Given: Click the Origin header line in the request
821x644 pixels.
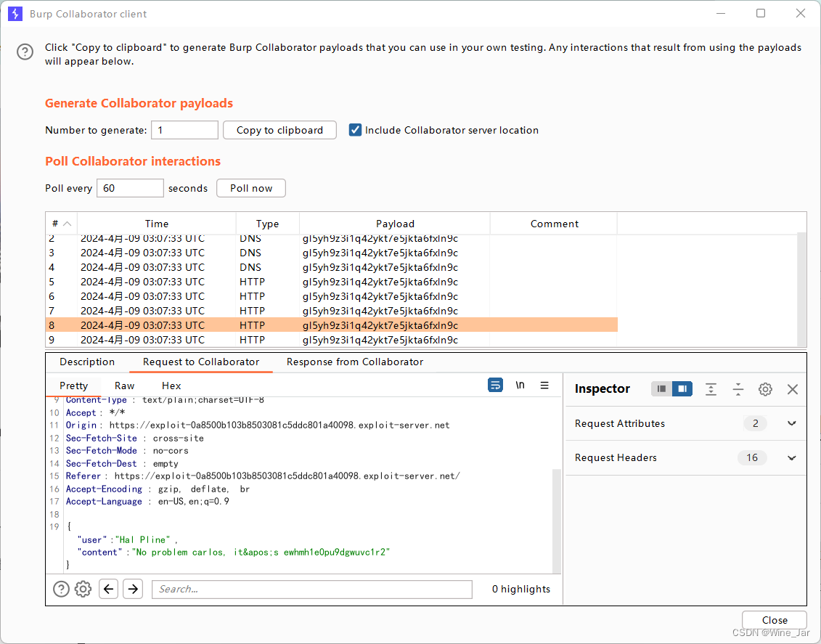Looking at the screenshot, I should click(x=257, y=425).
